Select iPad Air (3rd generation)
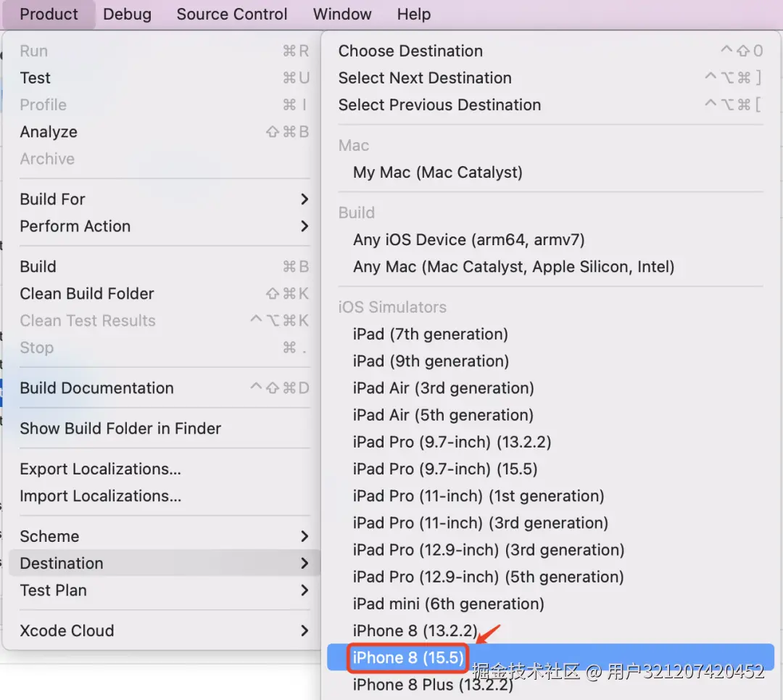This screenshot has width=783, height=700. point(550,388)
